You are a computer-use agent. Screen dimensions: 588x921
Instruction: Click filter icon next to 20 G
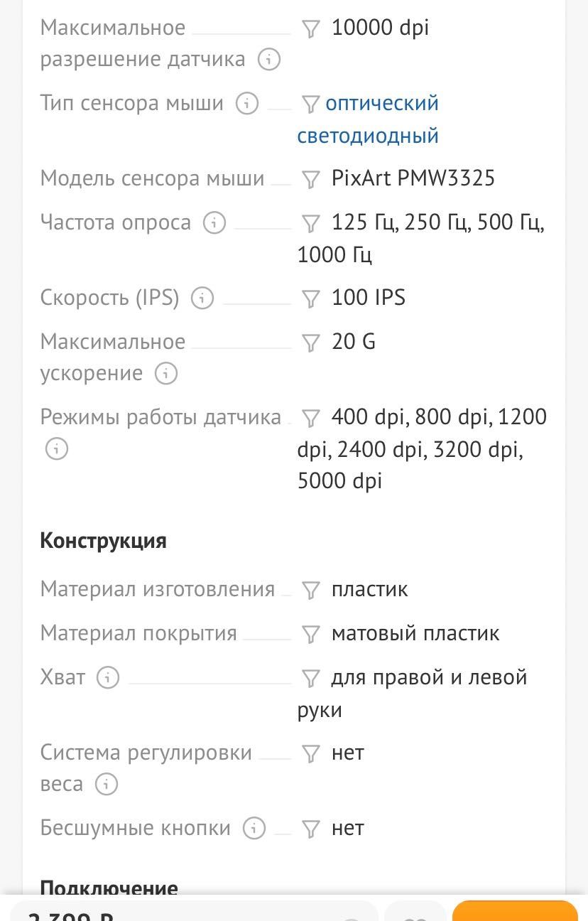pyautogui.click(x=310, y=343)
